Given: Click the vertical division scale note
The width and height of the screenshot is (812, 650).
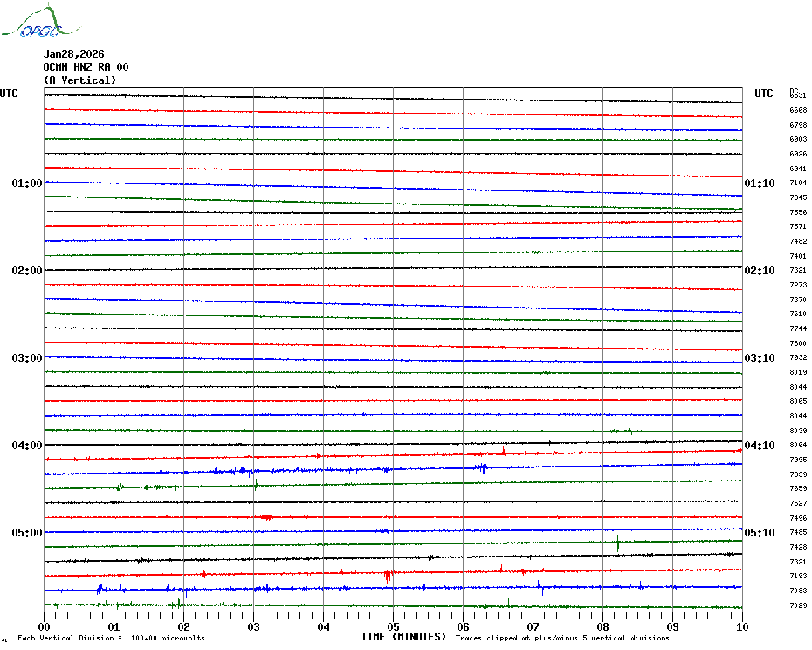Looking at the screenshot, I should [111, 639].
